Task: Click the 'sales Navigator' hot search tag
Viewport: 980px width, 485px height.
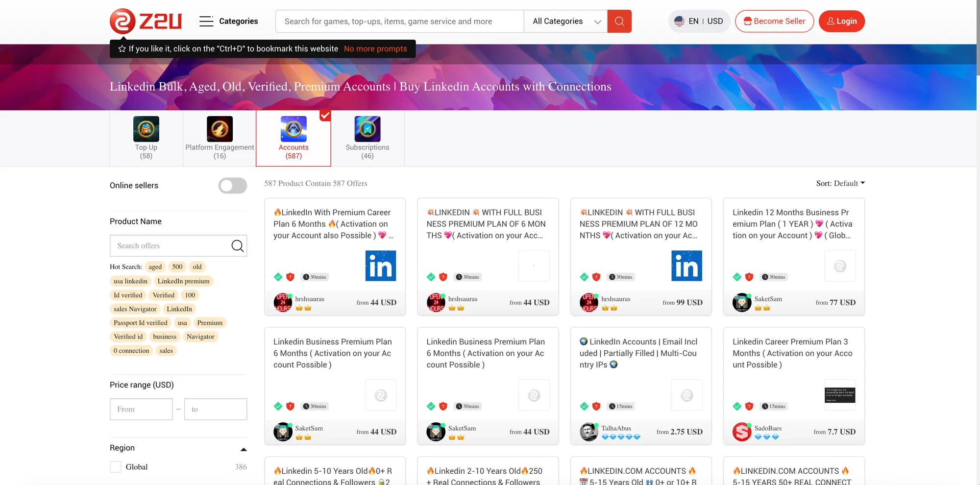Action: [x=135, y=309]
